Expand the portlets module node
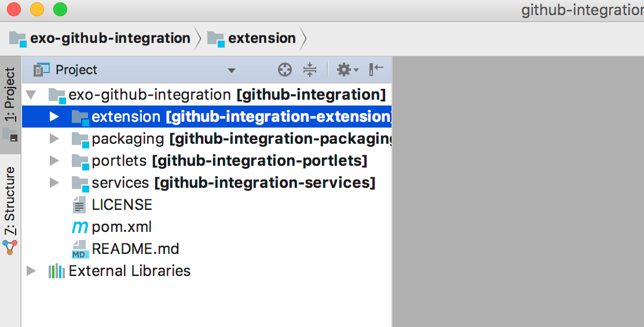644x327 pixels. pos(54,161)
